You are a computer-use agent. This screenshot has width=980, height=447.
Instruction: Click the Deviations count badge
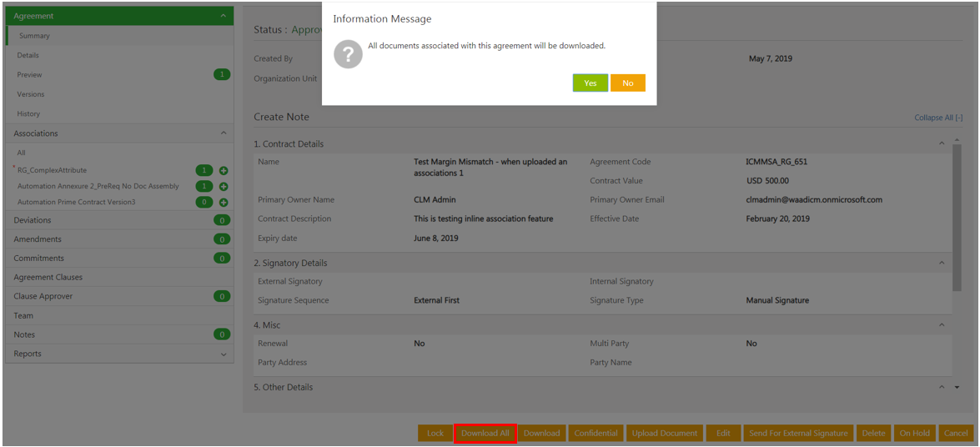(221, 220)
